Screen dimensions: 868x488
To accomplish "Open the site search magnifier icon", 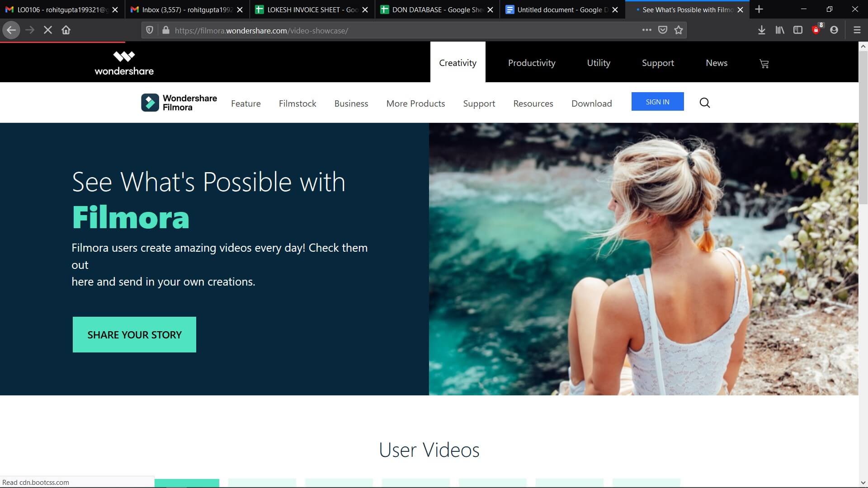I will tap(704, 103).
